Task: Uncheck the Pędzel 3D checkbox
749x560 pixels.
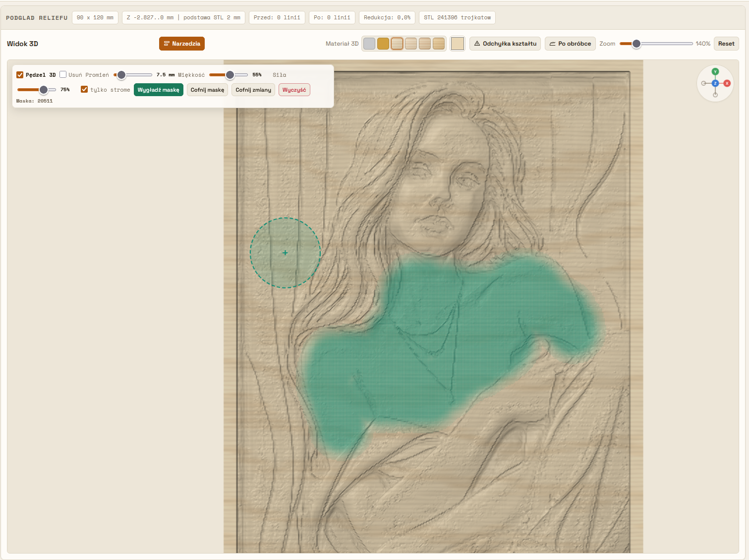Action: point(20,75)
